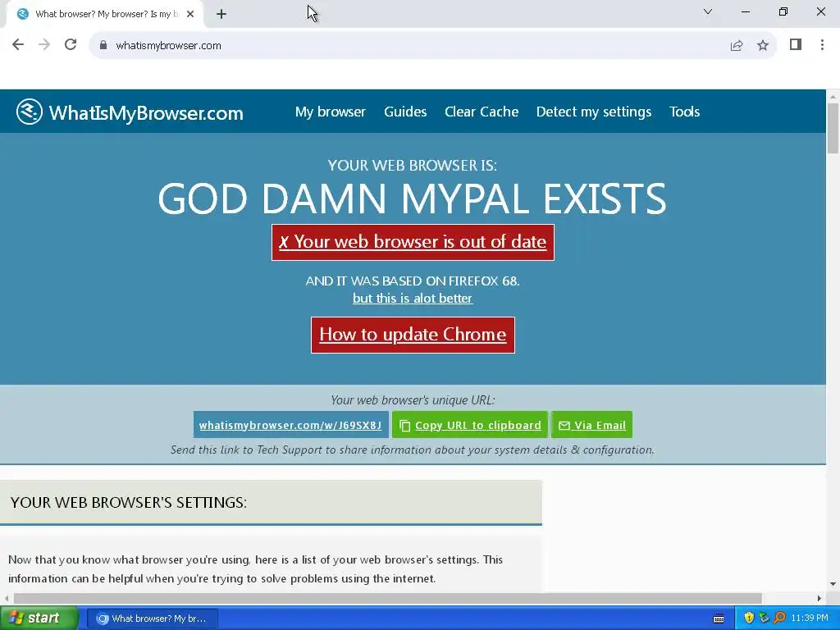Click the WhatIsMyBrowser.com logo
840x630 pixels.
point(130,112)
